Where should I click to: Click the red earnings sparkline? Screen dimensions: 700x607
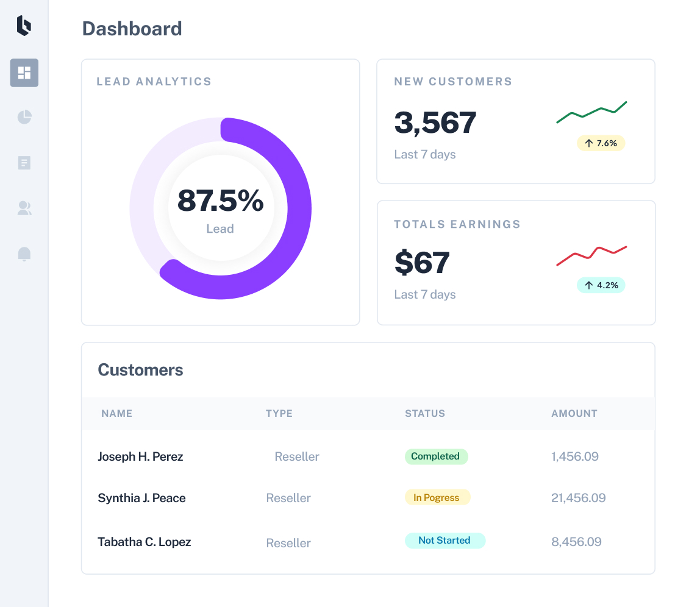click(591, 256)
